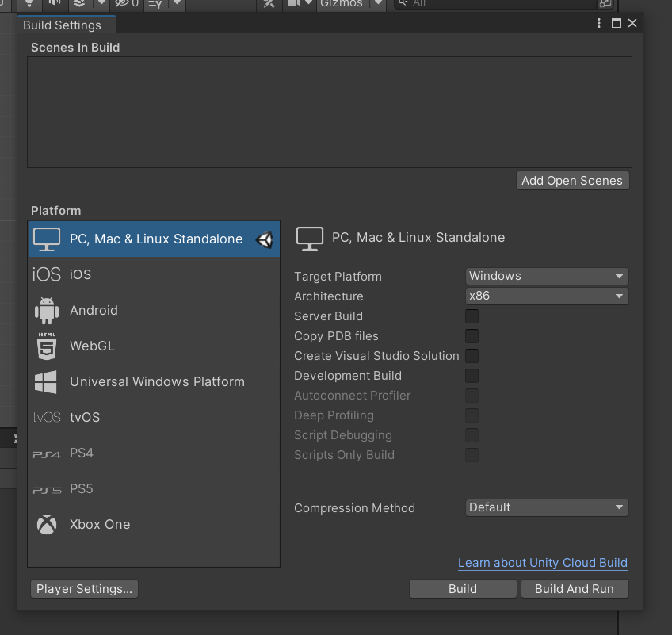The image size is (672, 635).
Task: Click inside the Scenes In Build list
Action: (330, 113)
